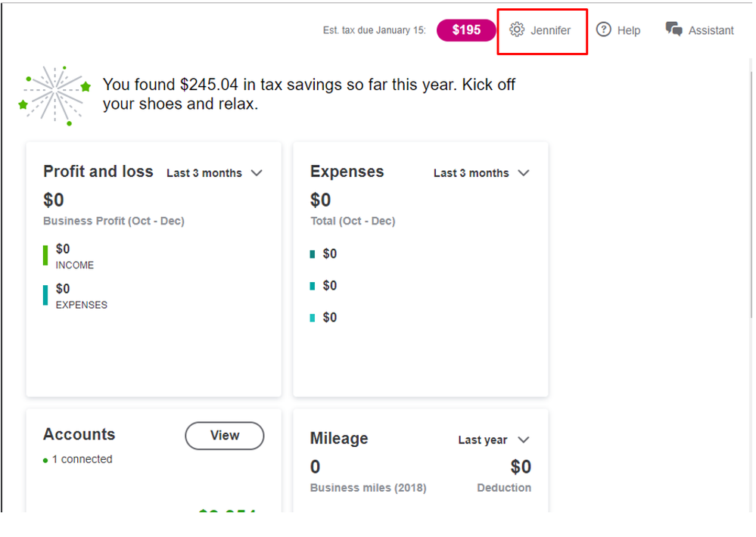
Task: Click the gear settings icon beside Jennifer
Action: 517,30
